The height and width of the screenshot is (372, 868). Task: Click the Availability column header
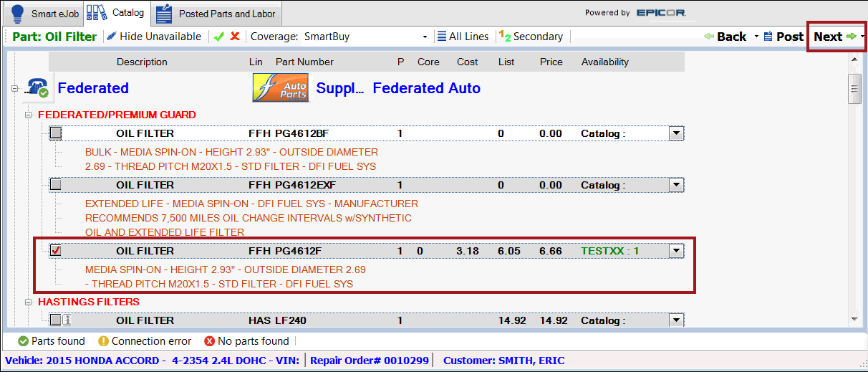click(x=604, y=62)
